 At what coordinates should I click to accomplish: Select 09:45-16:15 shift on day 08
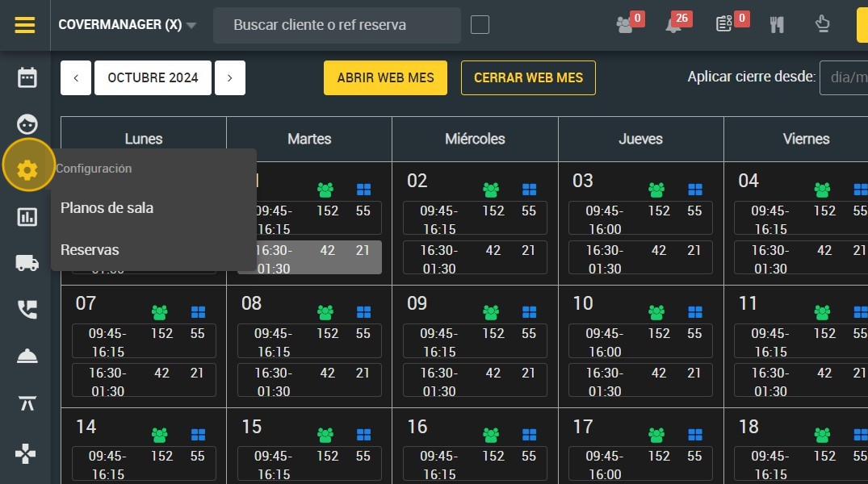pos(309,340)
